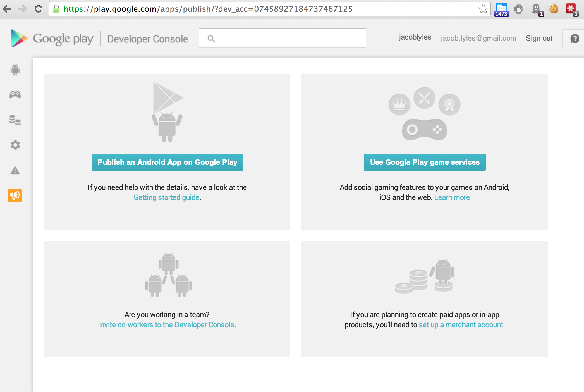Open the Financial reports coins sidebar icon
The width and height of the screenshot is (584, 392).
(15, 120)
